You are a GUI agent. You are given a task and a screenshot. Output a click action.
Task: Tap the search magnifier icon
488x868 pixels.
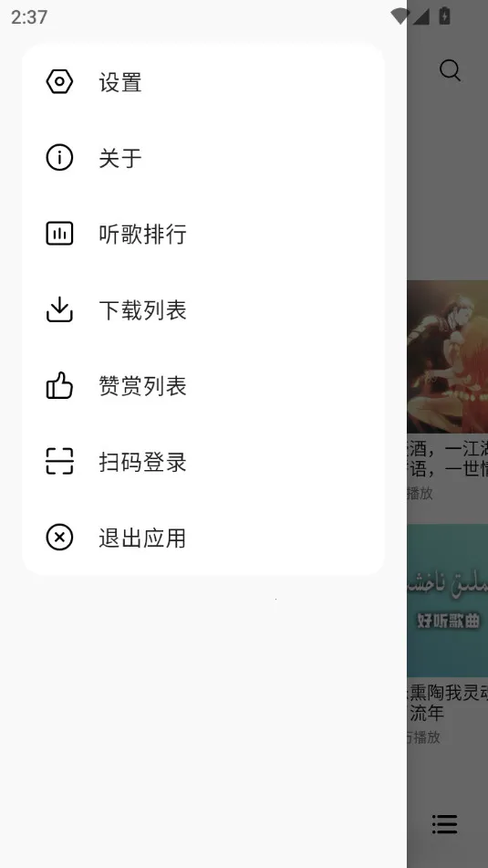(450, 71)
